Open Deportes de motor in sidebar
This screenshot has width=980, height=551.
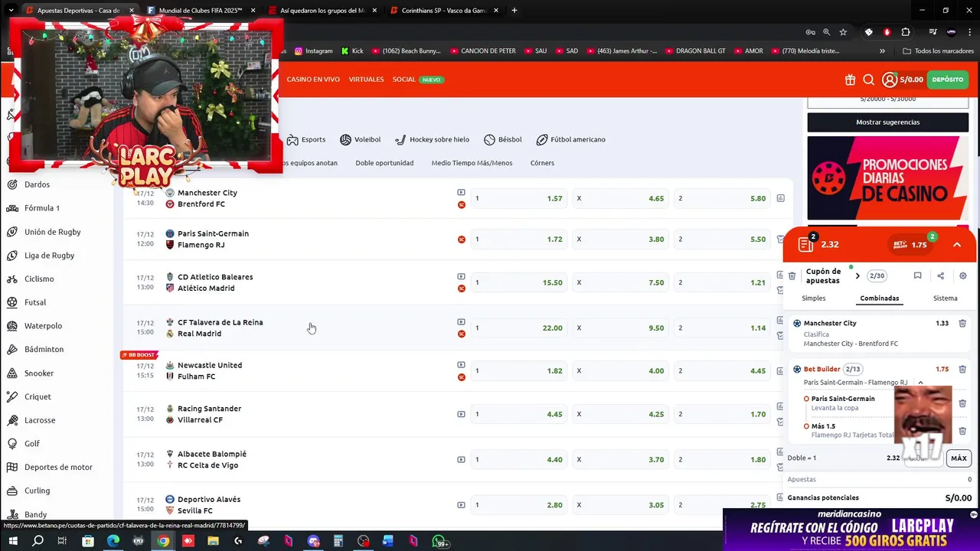pyautogui.click(x=58, y=468)
